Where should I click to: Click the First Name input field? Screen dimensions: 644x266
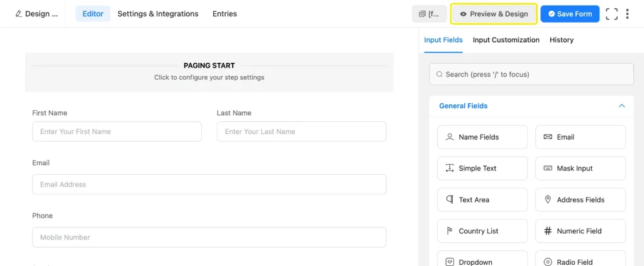[117, 131]
